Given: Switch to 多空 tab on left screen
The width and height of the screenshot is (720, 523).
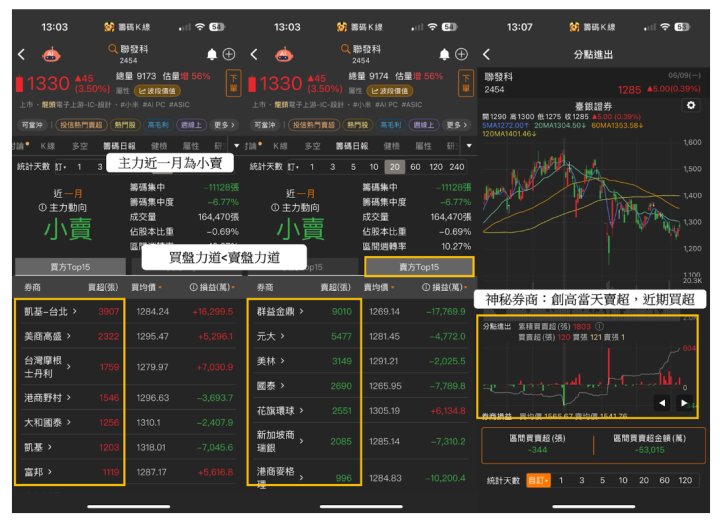Looking at the screenshot, I should (80, 146).
